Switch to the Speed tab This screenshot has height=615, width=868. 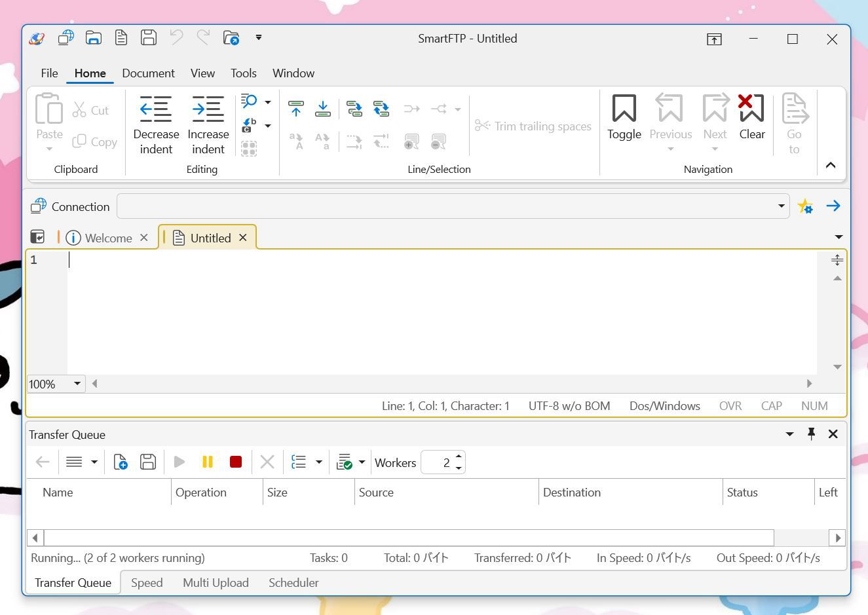(147, 583)
